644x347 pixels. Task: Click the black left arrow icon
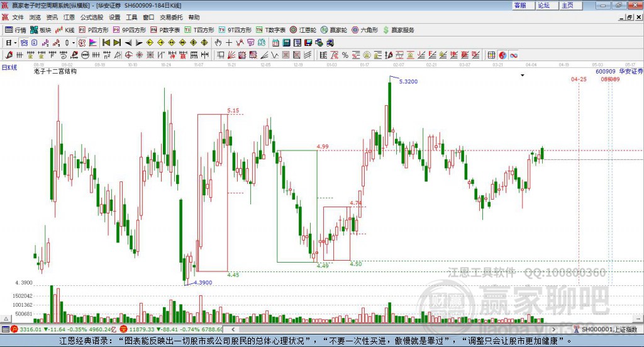pyautogui.click(x=128, y=43)
